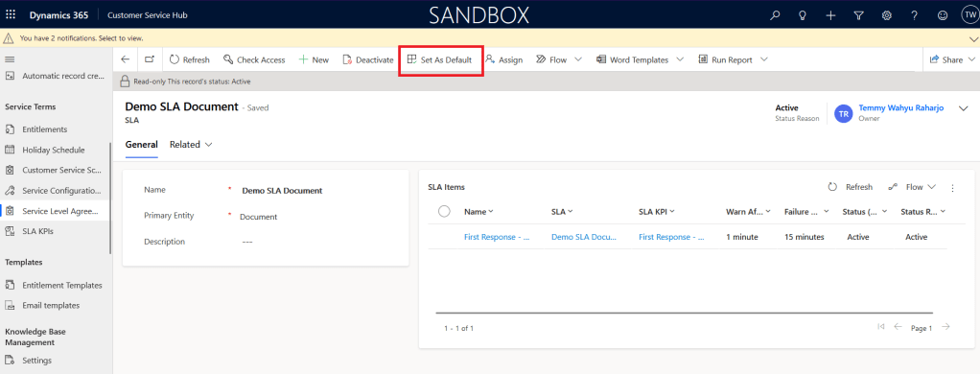Open the SLA KPI column header menu
The width and height of the screenshot is (980, 374).
(x=657, y=211)
